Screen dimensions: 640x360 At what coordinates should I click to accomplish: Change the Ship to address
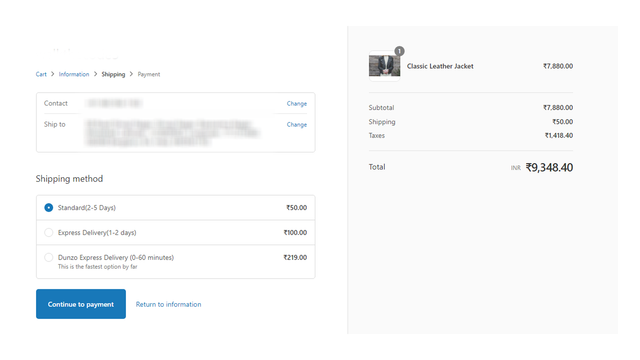coord(297,124)
